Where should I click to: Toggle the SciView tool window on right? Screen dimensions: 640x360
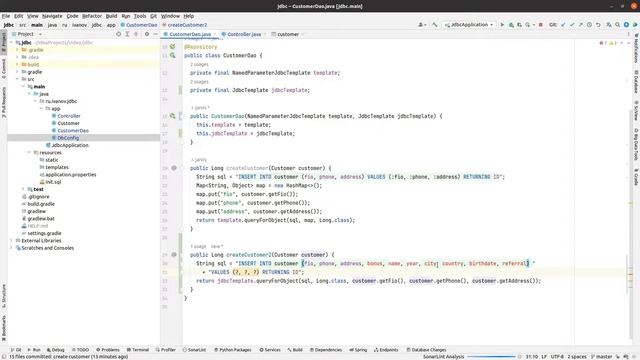coord(636,111)
